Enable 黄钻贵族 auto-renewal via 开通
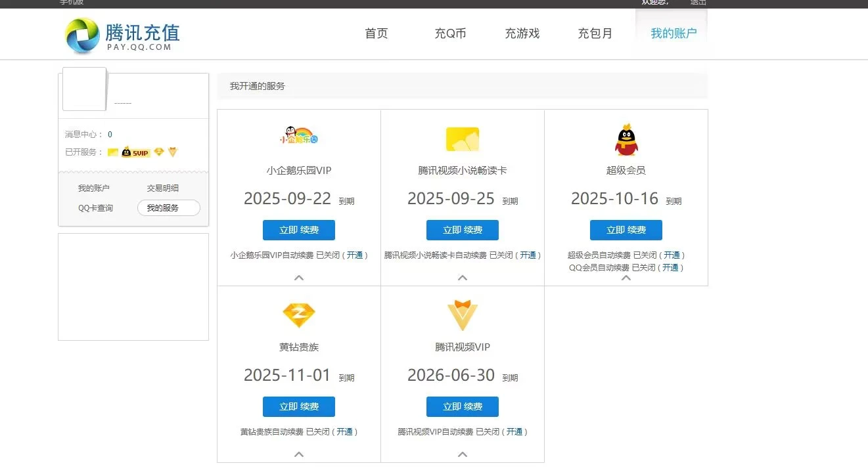 [345, 432]
